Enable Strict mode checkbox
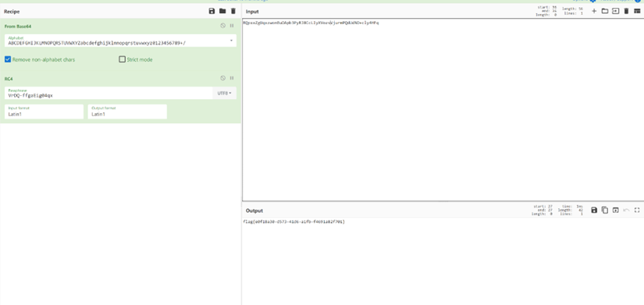The image size is (644, 305). coord(122,59)
